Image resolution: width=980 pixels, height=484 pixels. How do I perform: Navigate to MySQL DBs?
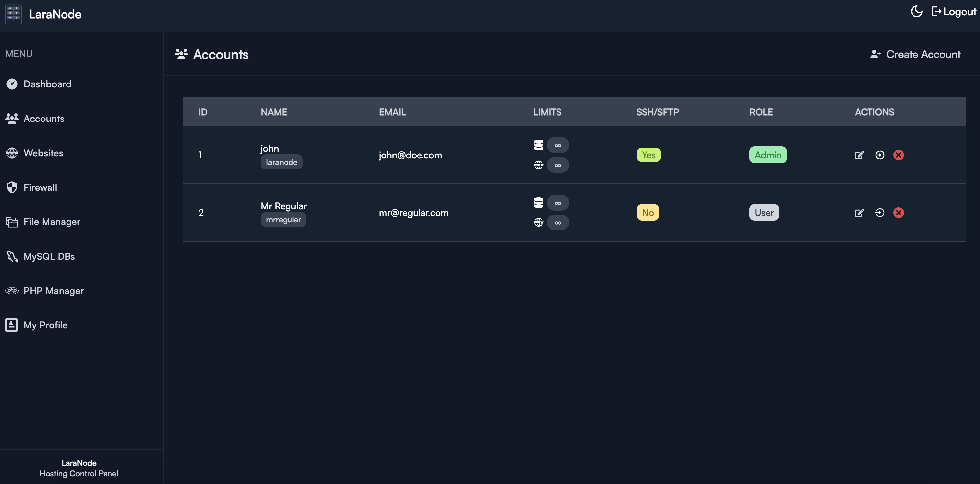(49, 256)
